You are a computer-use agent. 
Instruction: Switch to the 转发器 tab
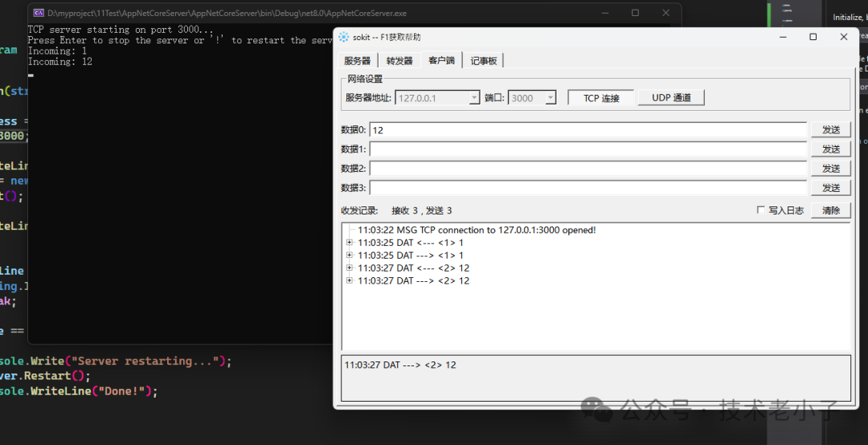[x=399, y=61]
